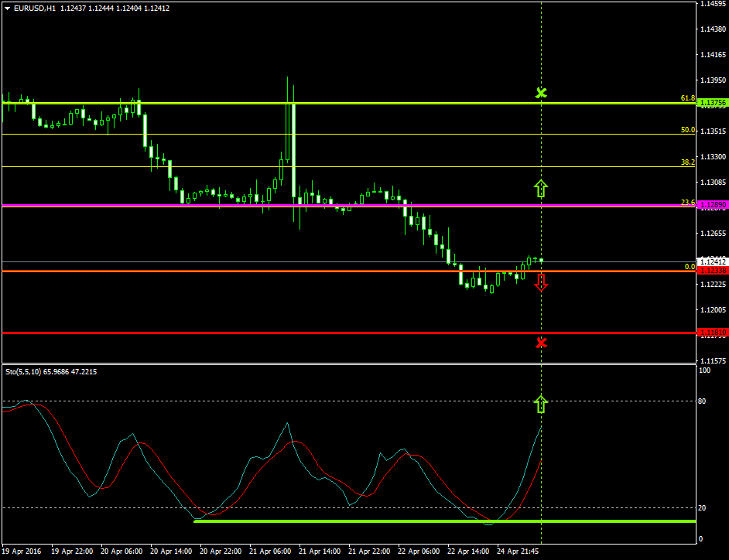Select the green buy arrow above the magenta line

coord(541,187)
